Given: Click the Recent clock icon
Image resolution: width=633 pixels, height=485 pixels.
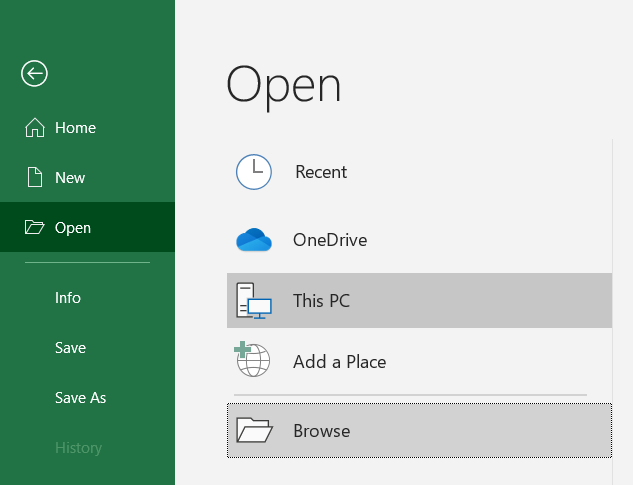Looking at the screenshot, I should point(254,172).
